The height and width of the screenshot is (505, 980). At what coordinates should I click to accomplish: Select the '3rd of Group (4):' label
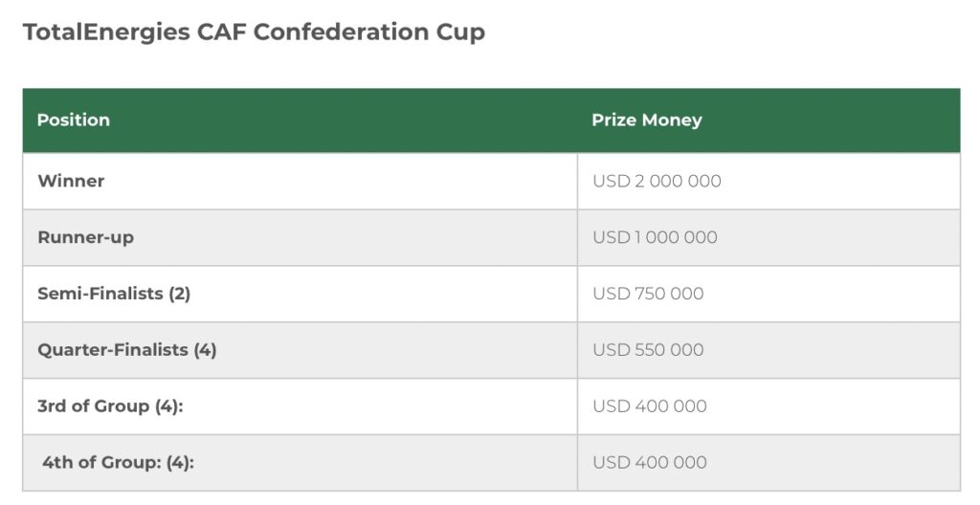(110, 406)
